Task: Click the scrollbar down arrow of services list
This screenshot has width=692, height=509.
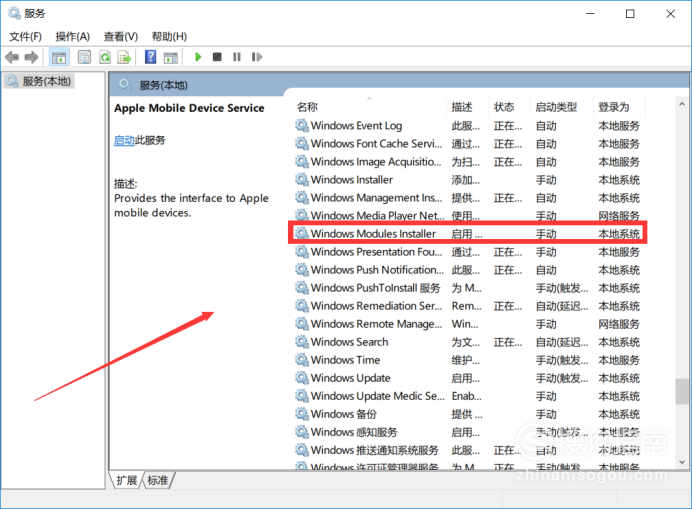Action: [x=682, y=462]
